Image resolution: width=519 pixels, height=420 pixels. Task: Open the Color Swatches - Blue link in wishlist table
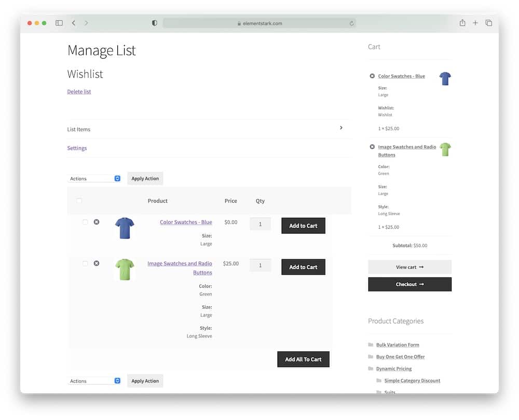[186, 222]
